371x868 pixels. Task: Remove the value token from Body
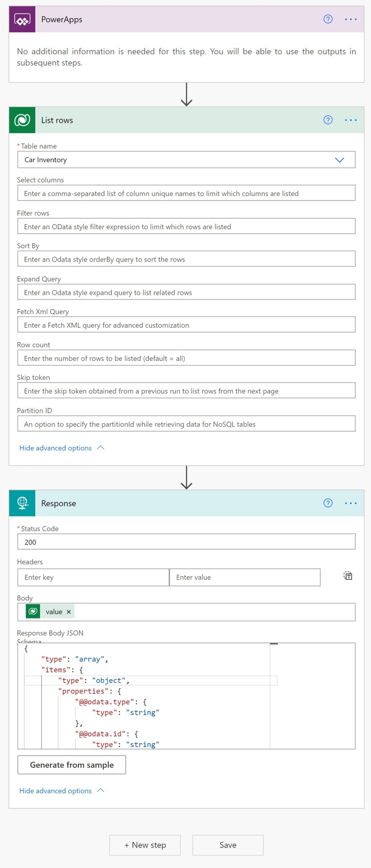coord(69,612)
